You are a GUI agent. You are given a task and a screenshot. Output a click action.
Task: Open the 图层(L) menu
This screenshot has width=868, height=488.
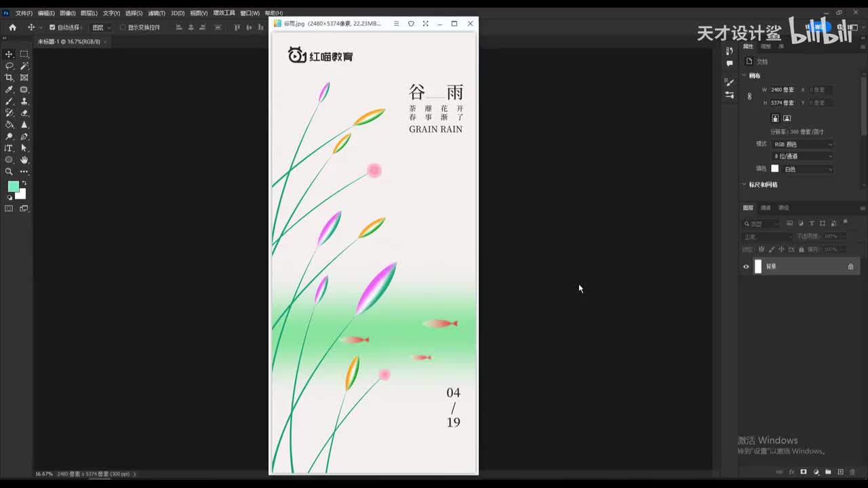click(x=89, y=13)
